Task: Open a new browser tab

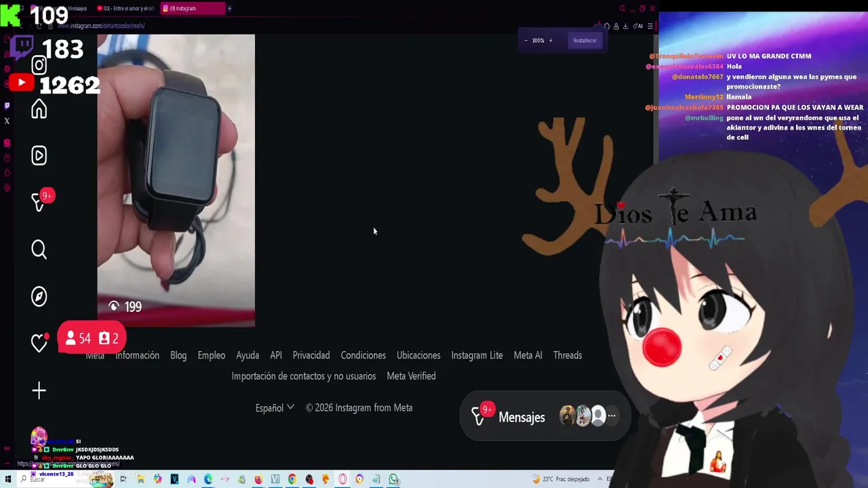Action: coord(229,8)
